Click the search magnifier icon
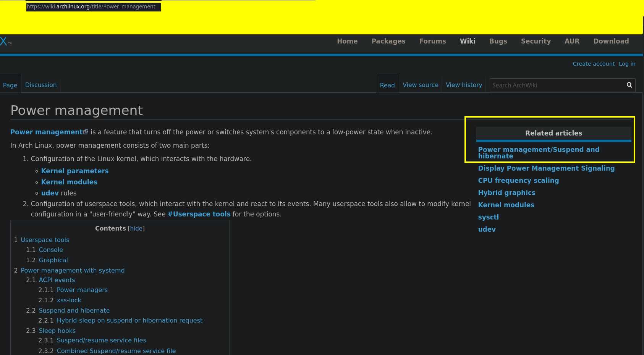644x355 pixels. 629,85
